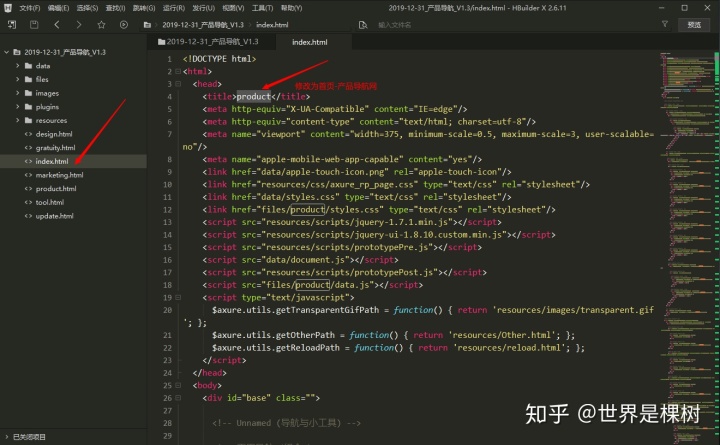Viewport: 720px width, 445px height.
Task: Click the 预览 preview button
Action: point(694,25)
